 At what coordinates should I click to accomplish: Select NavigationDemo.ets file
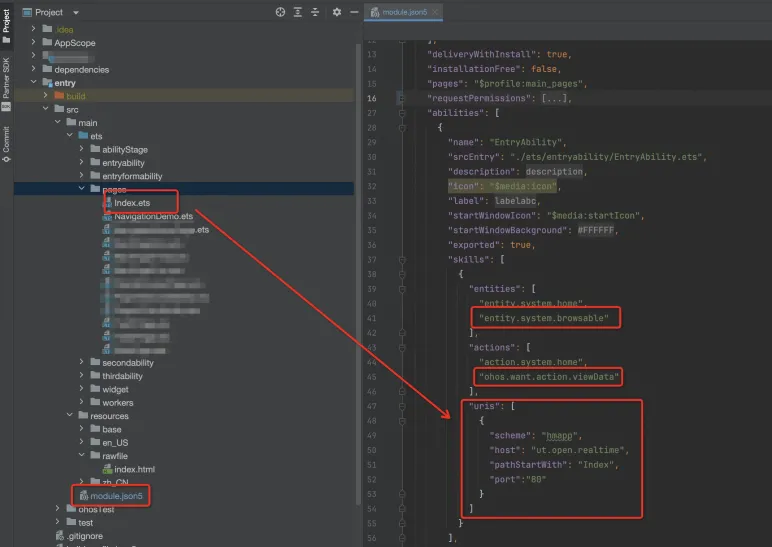152,216
